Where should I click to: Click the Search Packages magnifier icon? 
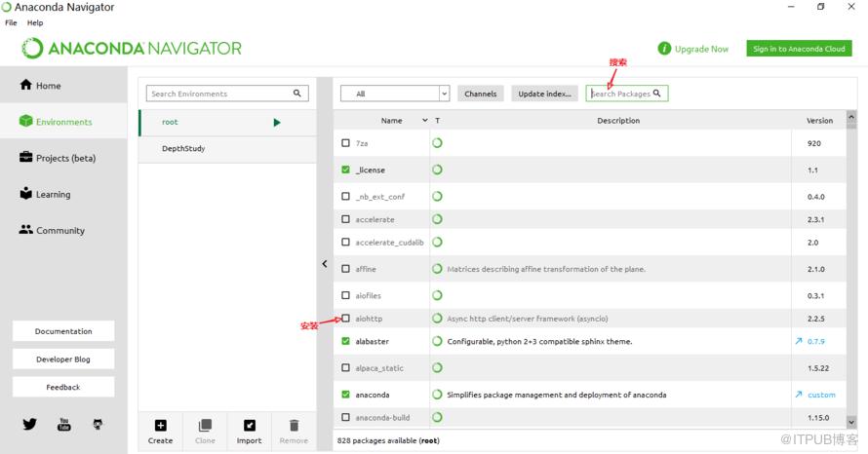[x=656, y=93]
